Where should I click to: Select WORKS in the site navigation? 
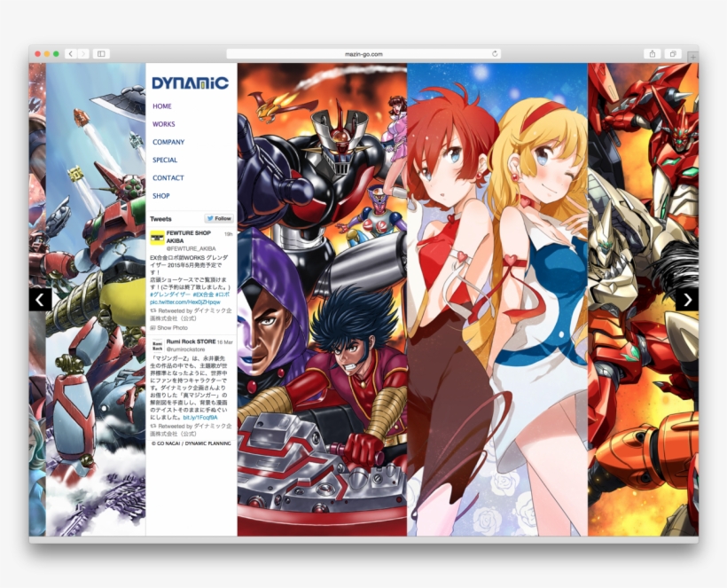coord(164,124)
